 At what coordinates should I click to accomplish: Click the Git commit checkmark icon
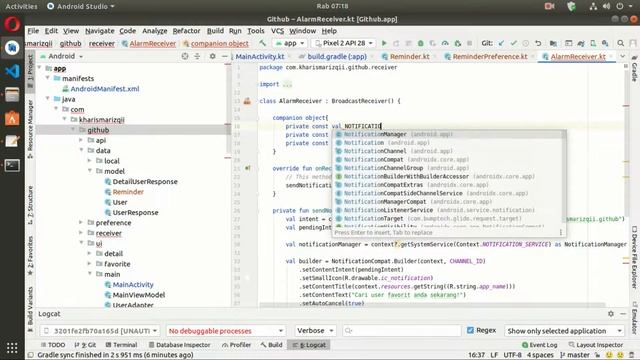(x=513, y=43)
